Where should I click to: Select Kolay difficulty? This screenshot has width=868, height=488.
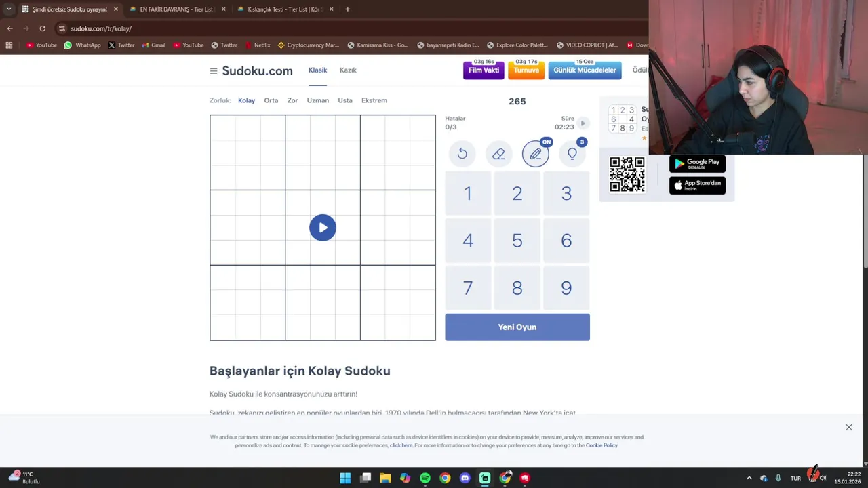pos(246,100)
